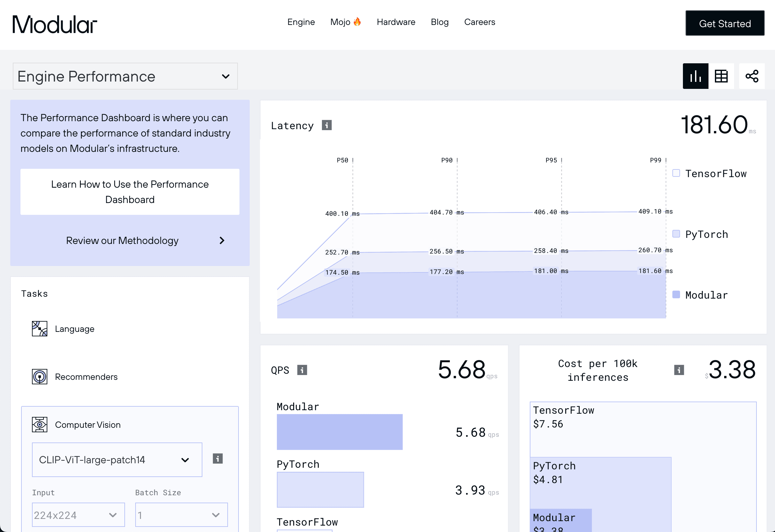Open the Latency info icon
Image resolution: width=775 pixels, height=532 pixels.
[x=326, y=125]
